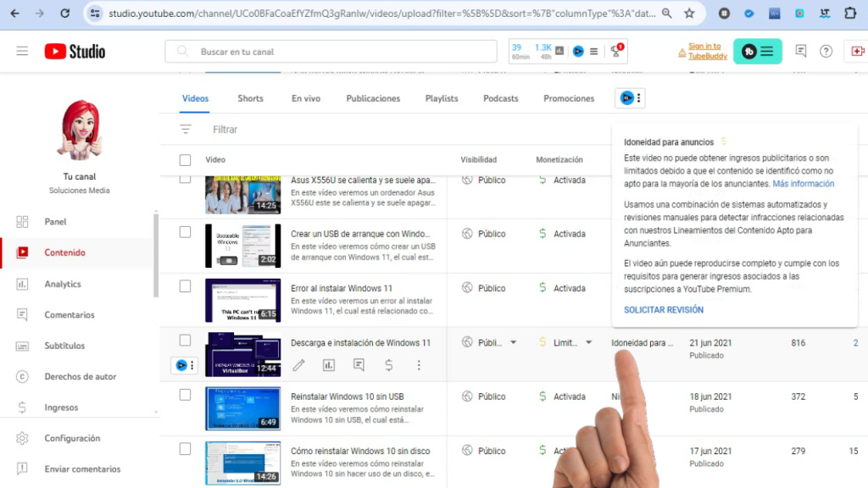Open analytics icon for hovered video
The height and width of the screenshot is (488, 868).
[x=329, y=365]
